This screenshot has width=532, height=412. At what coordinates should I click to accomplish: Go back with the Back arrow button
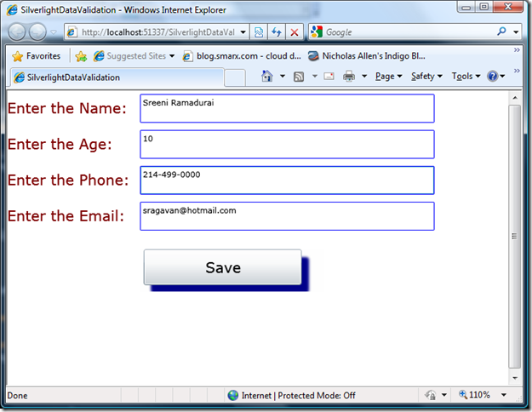coord(17,32)
